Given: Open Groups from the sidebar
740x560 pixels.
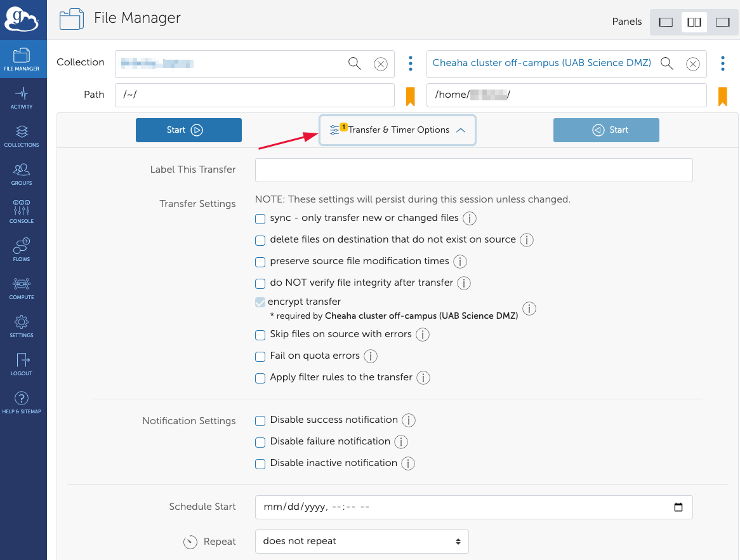Looking at the screenshot, I should 22,173.
